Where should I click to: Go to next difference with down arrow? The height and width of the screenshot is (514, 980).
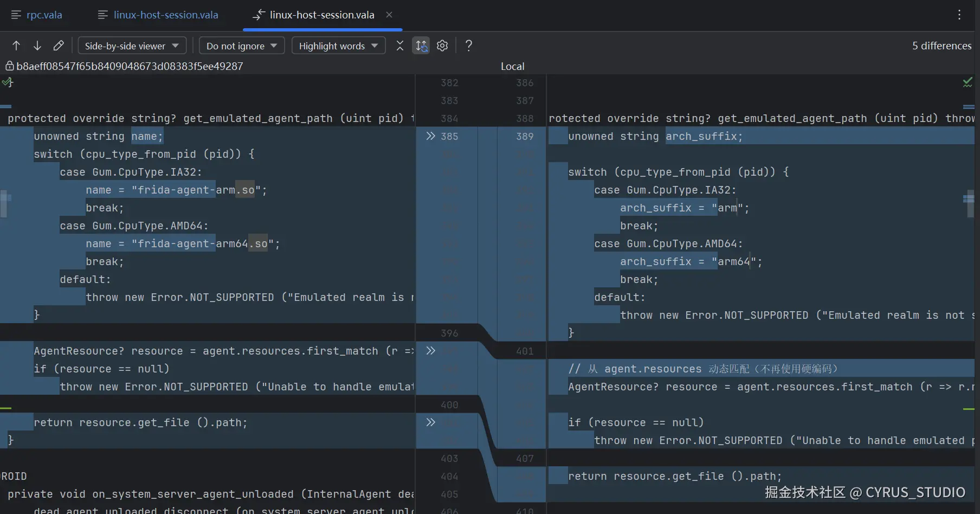[x=37, y=46]
